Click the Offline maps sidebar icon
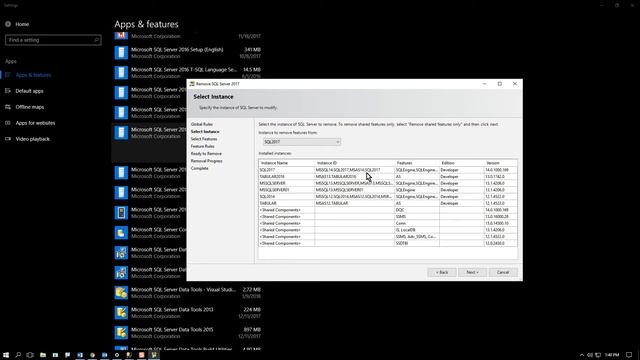The image size is (640, 360). point(8,107)
